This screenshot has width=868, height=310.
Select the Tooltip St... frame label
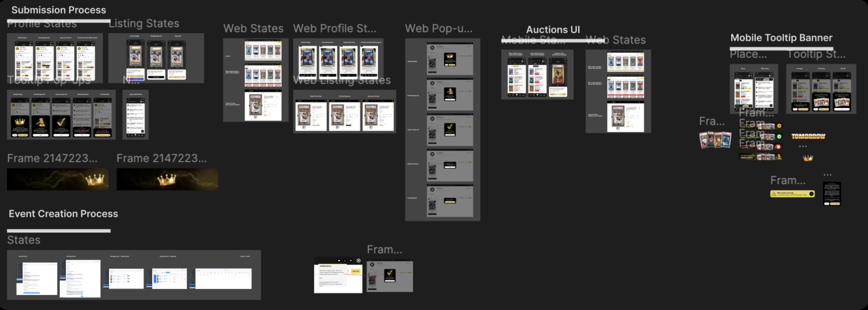coord(816,54)
